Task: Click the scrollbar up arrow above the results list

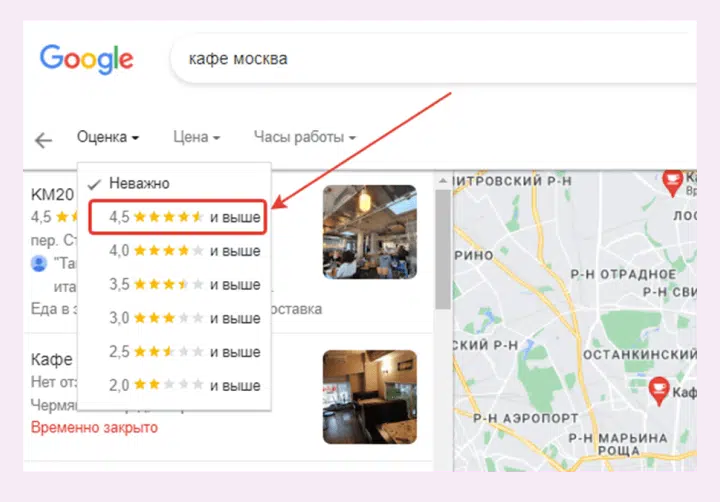Action: (443, 181)
